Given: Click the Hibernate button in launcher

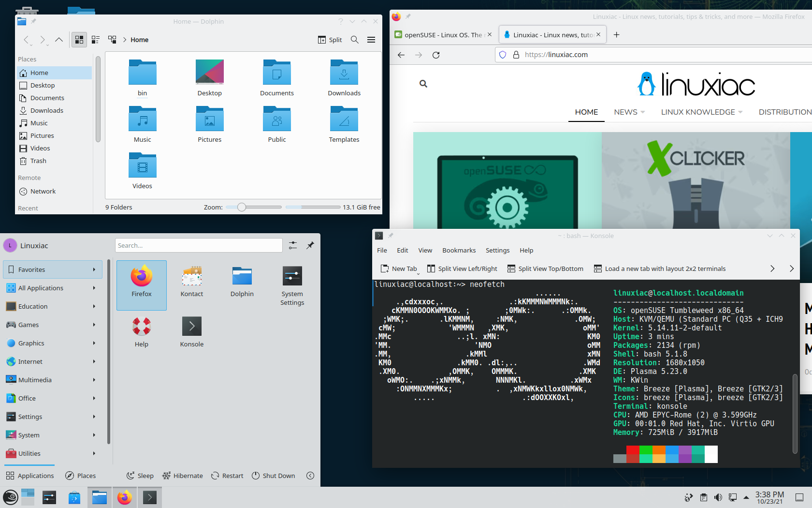Looking at the screenshot, I should 183,476.
